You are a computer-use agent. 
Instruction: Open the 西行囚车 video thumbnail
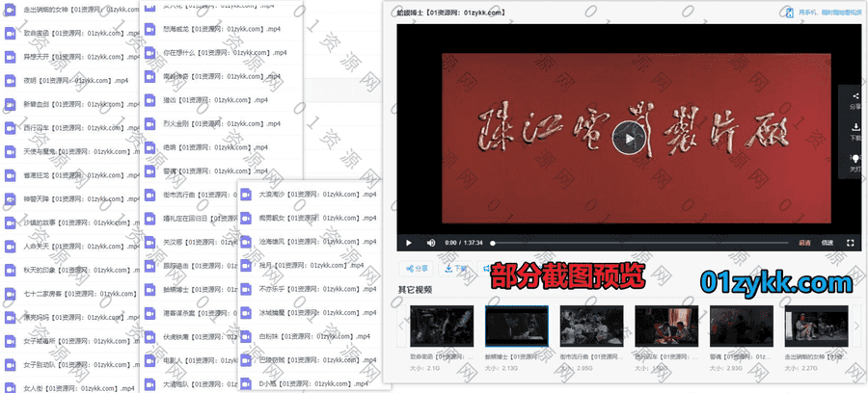666,327
